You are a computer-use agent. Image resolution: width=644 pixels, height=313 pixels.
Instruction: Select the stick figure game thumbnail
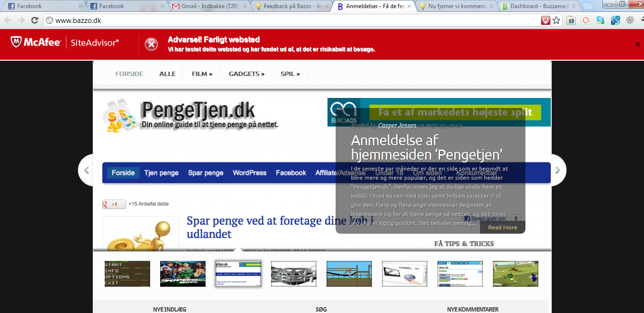349,274
